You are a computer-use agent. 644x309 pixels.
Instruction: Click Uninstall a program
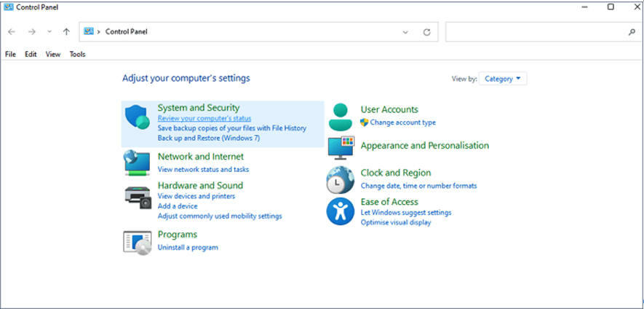click(x=188, y=247)
